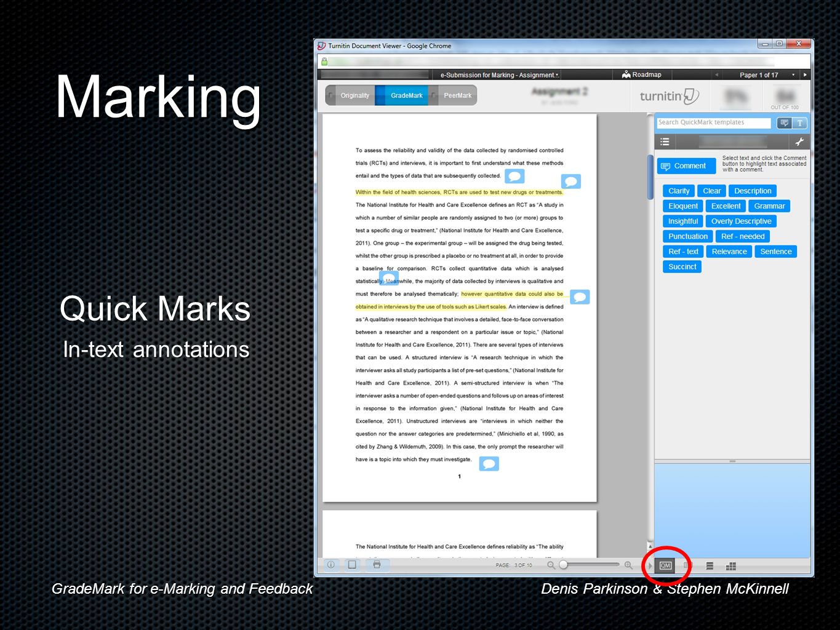This screenshot has height=630, width=840.
Task: Select the Sentence QuickMark
Action: tap(776, 252)
